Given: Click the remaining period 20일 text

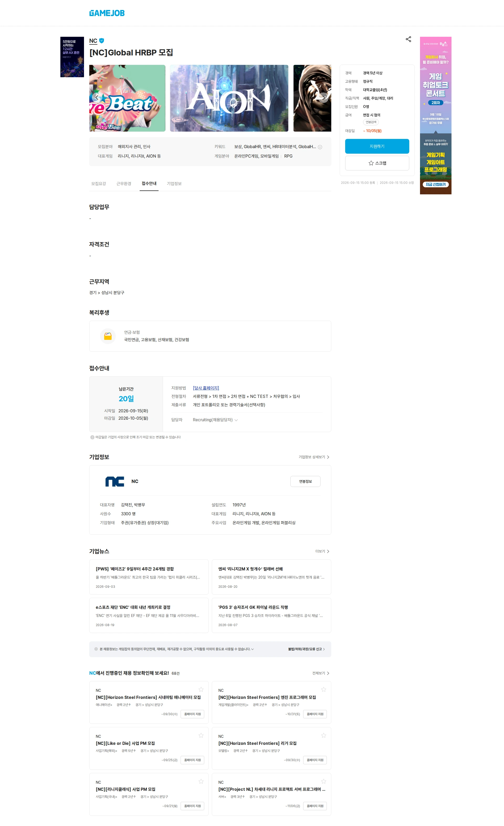Looking at the screenshot, I should [126, 399].
